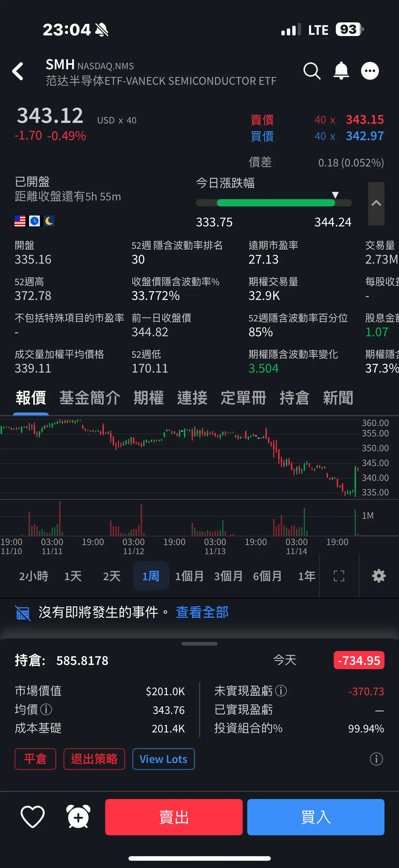Image resolution: width=399 pixels, height=868 pixels.
Task: Set chart range to 2天
Action: pyautogui.click(x=112, y=576)
